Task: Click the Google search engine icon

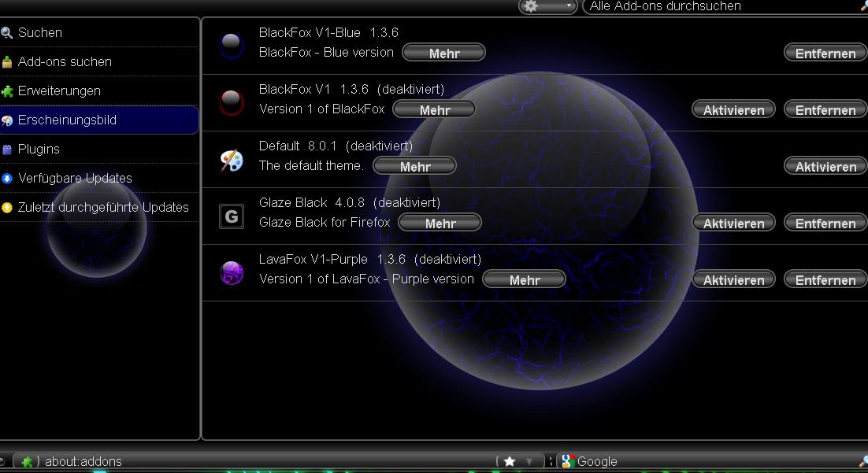Action: coord(567,461)
